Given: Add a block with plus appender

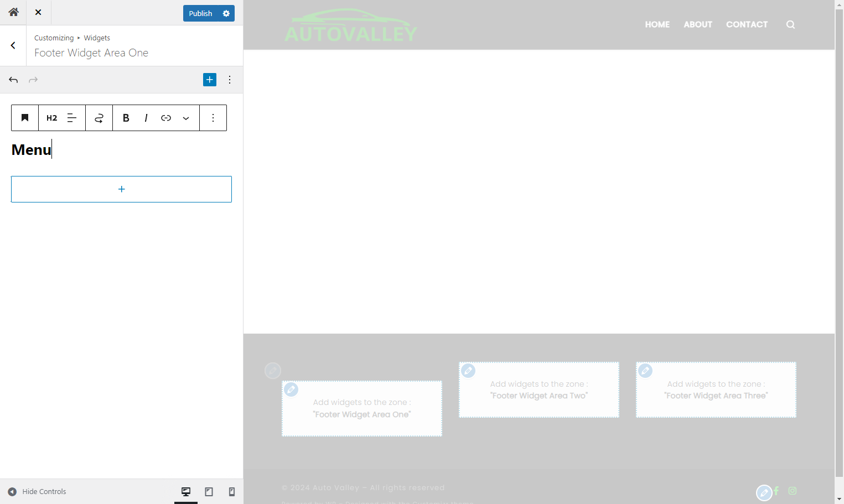Looking at the screenshot, I should 121,189.
